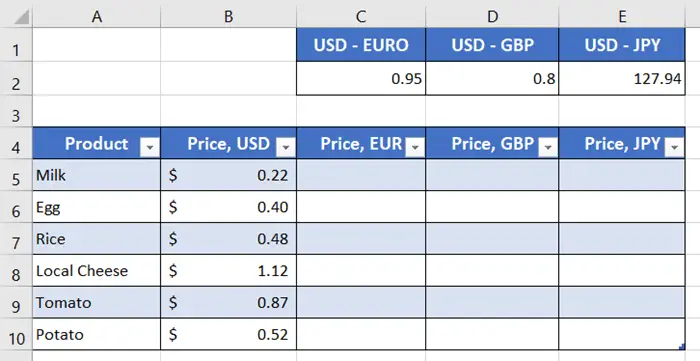Select the Tomato product cell
Viewport: 700px width, 361px height.
click(96, 303)
